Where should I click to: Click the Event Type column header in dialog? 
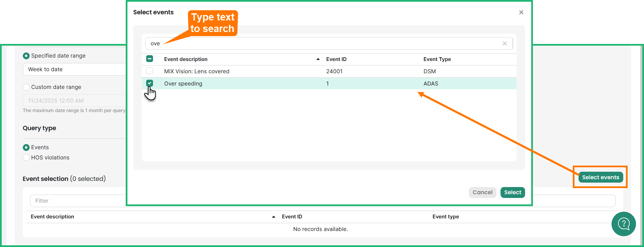(437, 59)
